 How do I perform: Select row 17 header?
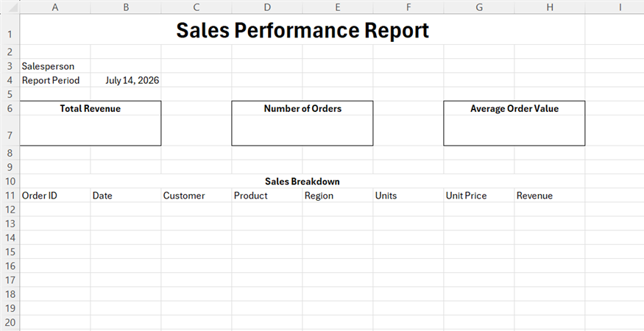10,280
